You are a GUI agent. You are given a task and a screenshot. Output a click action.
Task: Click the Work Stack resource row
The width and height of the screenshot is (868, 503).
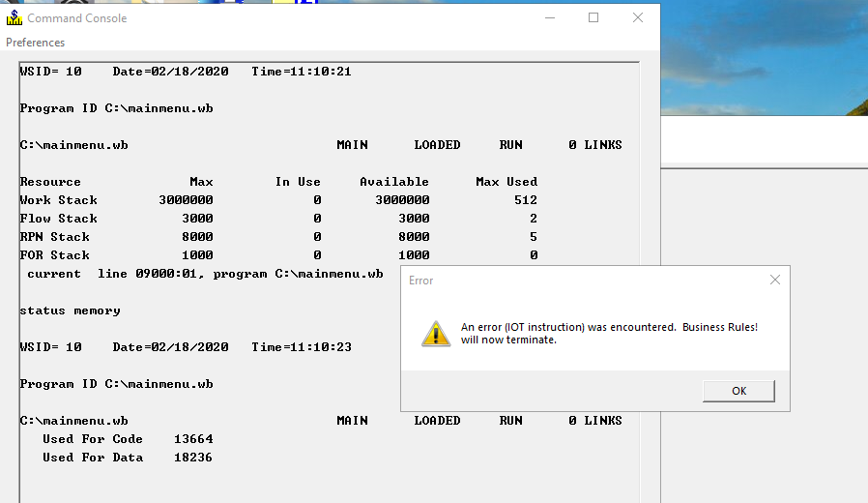click(x=278, y=200)
